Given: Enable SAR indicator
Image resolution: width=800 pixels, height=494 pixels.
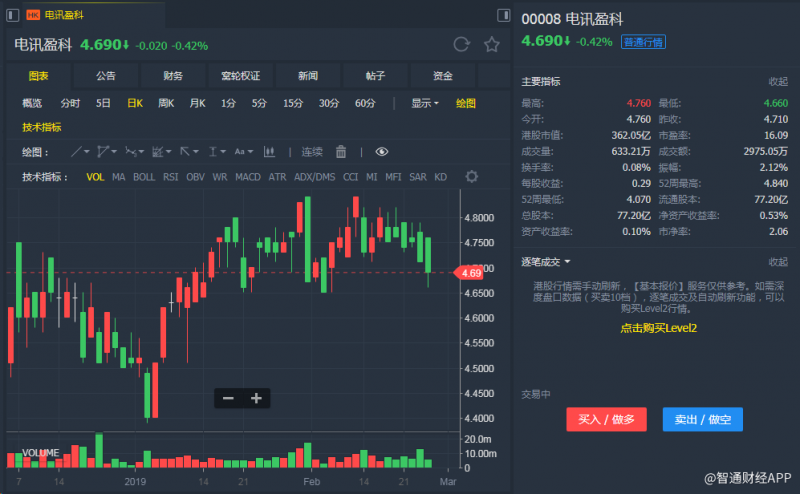Looking at the screenshot, I should coord(418,177).
